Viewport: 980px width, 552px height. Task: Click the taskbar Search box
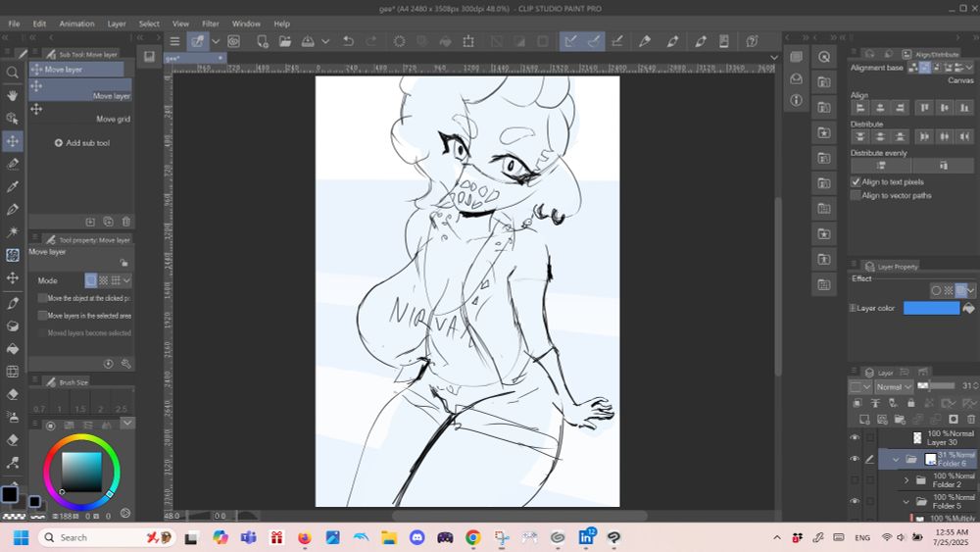click(x=106, y=537)
